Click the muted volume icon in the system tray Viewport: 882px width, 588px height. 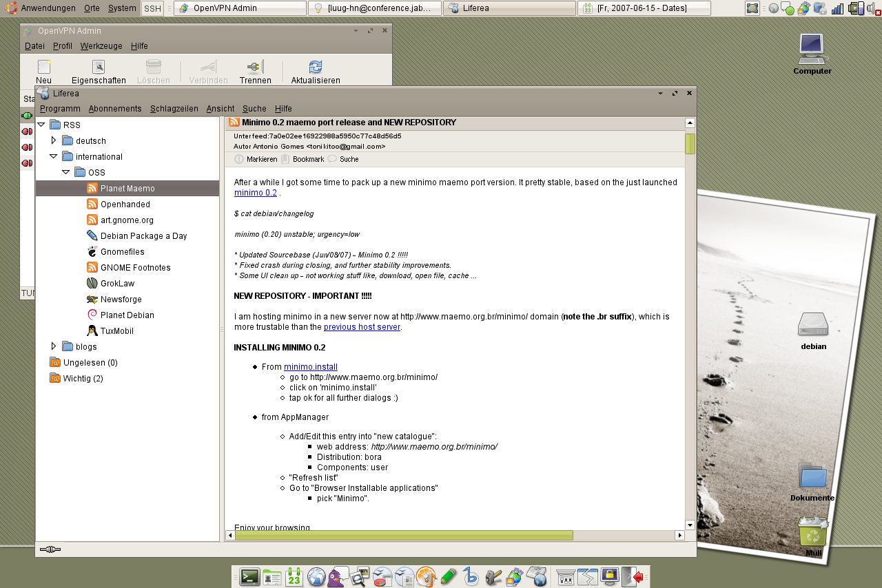pos(874,8)
